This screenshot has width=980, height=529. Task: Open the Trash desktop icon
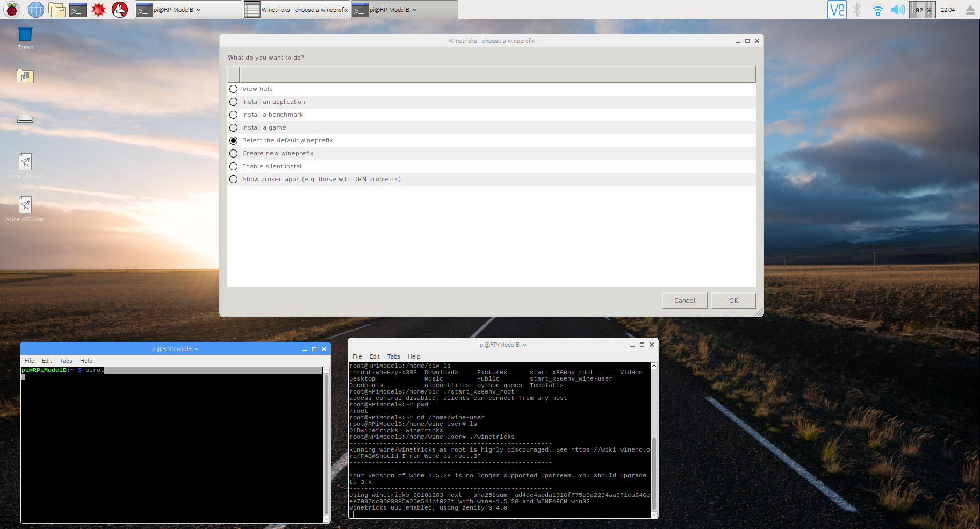point(25,38)
